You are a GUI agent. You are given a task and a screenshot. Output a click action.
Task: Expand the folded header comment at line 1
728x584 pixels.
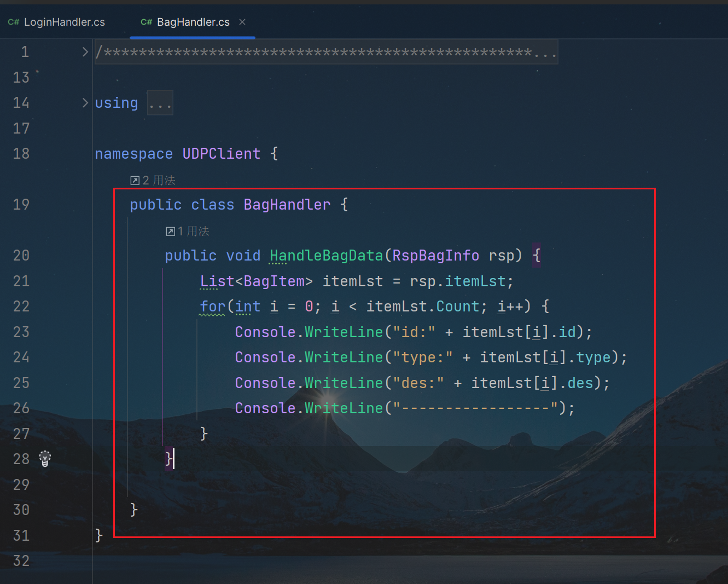click(85, 52)
